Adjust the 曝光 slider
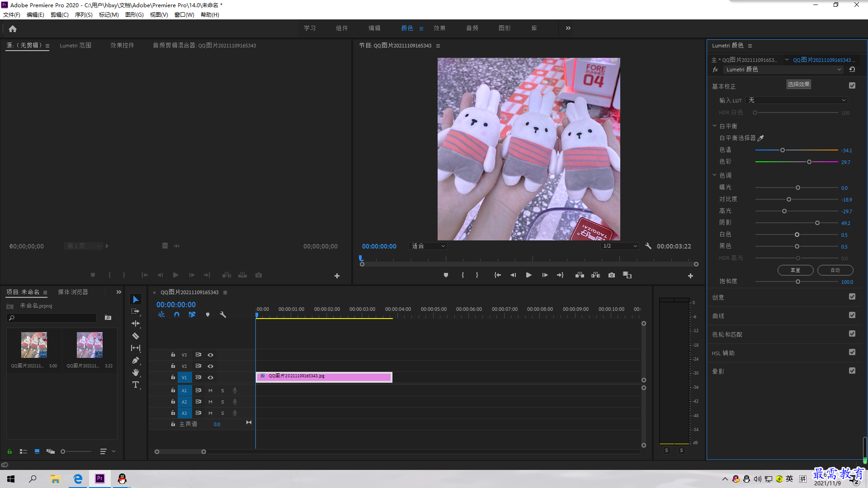 [x=798, y=188]
